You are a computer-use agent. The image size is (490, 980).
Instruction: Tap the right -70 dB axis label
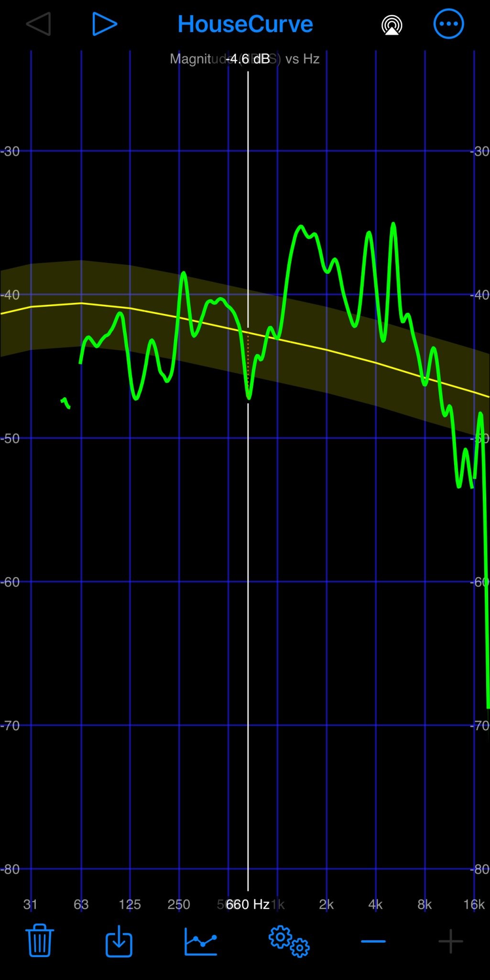480,726
